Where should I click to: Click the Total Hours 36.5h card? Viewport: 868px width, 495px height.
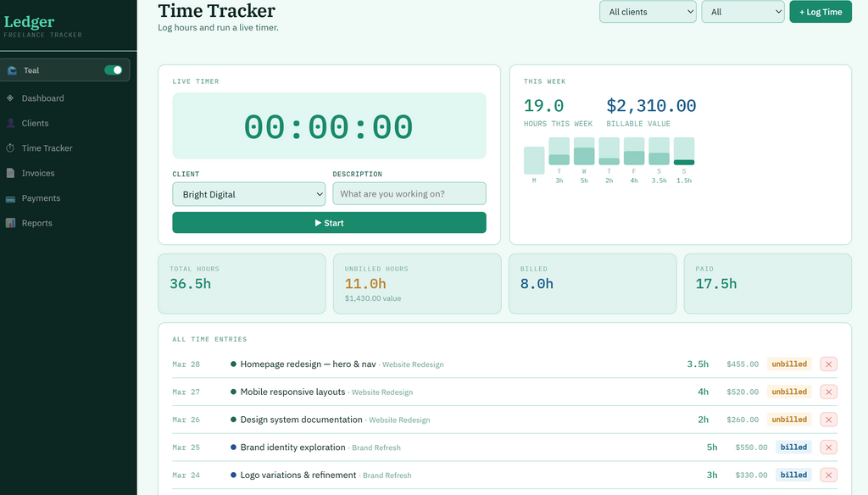coord(242,283)
